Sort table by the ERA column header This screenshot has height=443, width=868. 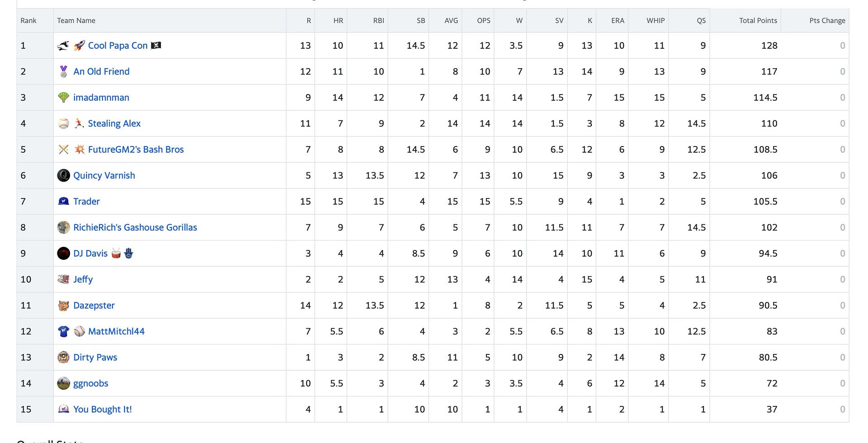point(618,20)
